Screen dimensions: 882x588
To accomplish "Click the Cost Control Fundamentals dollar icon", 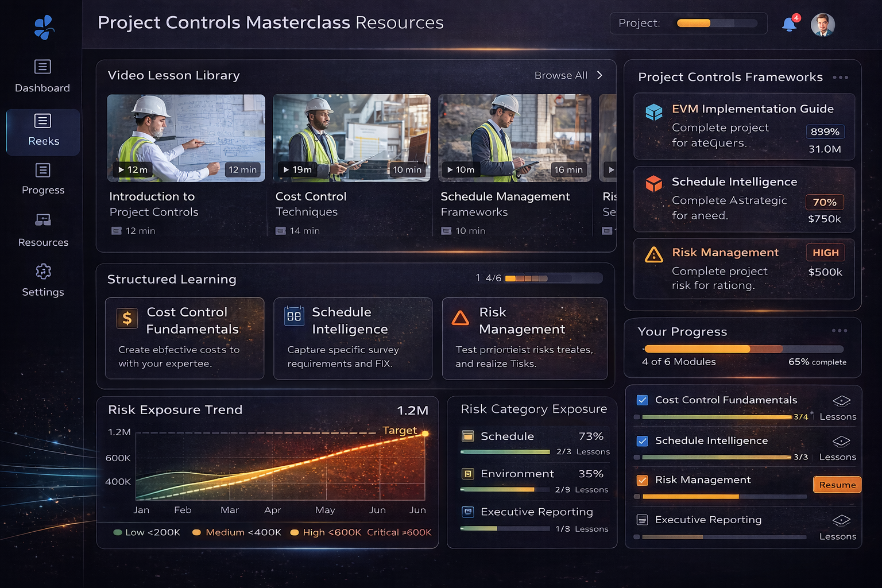I will click(x=127, y=318).
